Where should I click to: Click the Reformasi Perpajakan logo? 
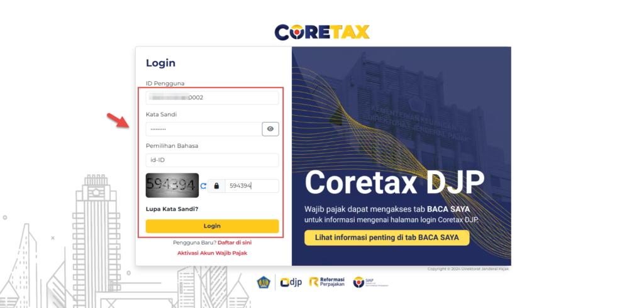click(328, 282)
